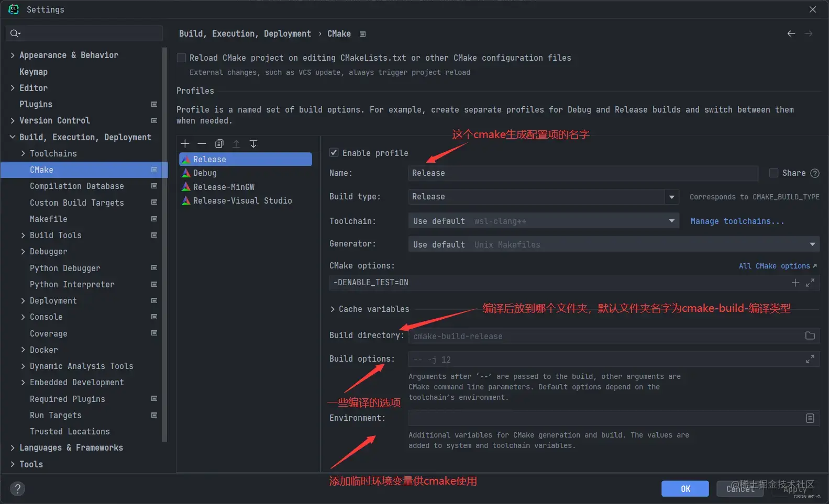Screen dimensions: 829x504
Task: Navigate forward in settings history
Action: click(x=809, y=33)
